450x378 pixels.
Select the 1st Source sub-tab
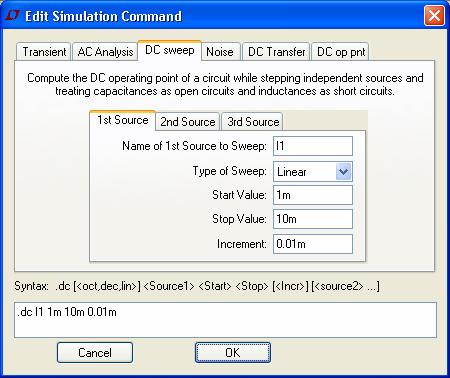(122, 120)
